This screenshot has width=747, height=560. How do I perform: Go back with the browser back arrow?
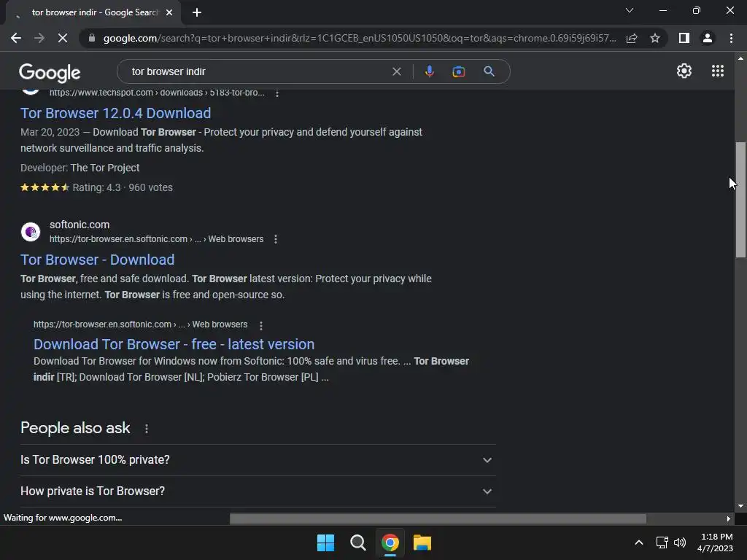(16, 38)
